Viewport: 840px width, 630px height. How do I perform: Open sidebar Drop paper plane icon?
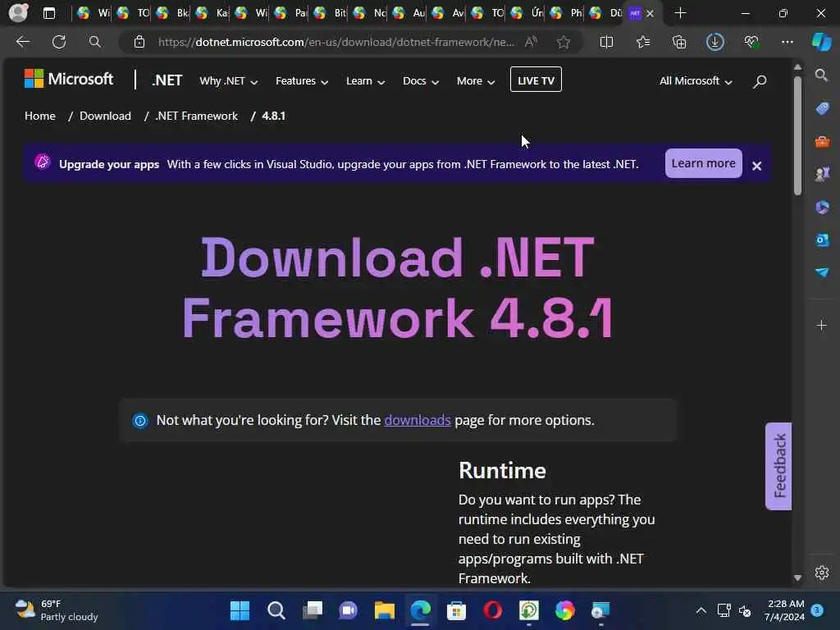coord(822,272)
